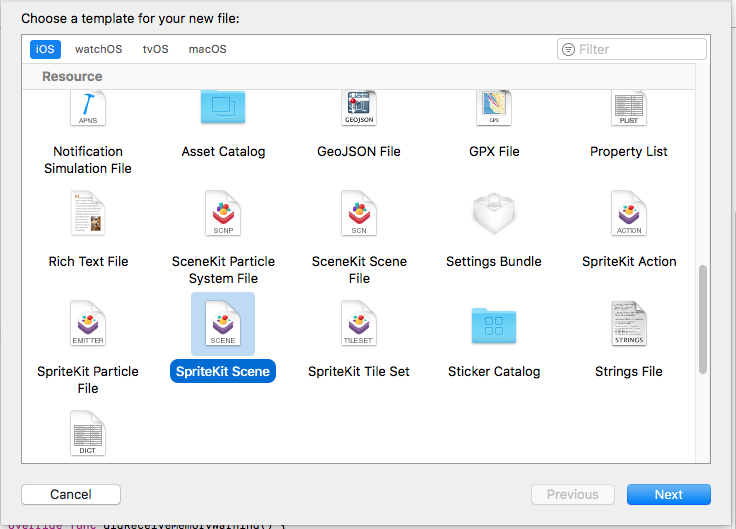The width and height of the screenshot is (736, 529).
Task: Switch to the watchOS platform tab
Action: (99, 49)
